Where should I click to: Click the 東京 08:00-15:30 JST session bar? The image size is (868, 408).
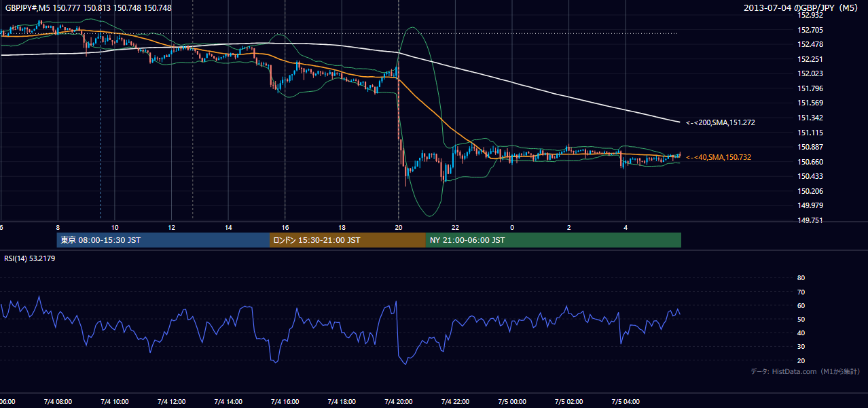click(x=163, y=240)
